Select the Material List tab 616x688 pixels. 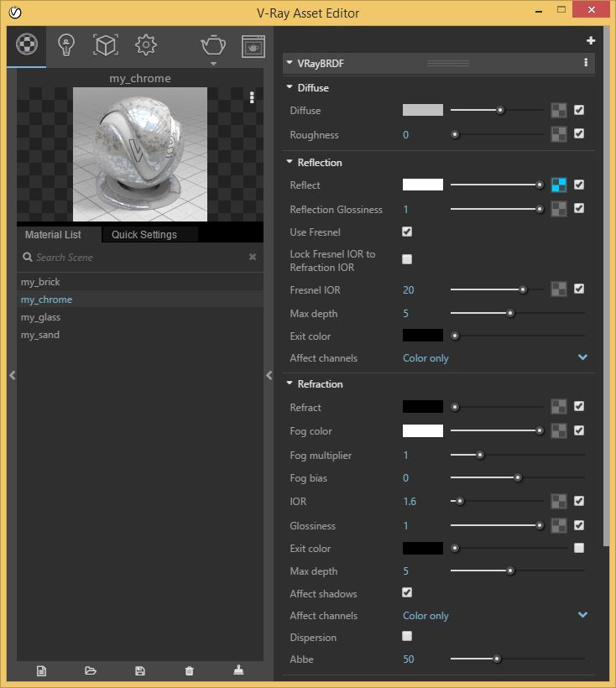pos(55,235)
